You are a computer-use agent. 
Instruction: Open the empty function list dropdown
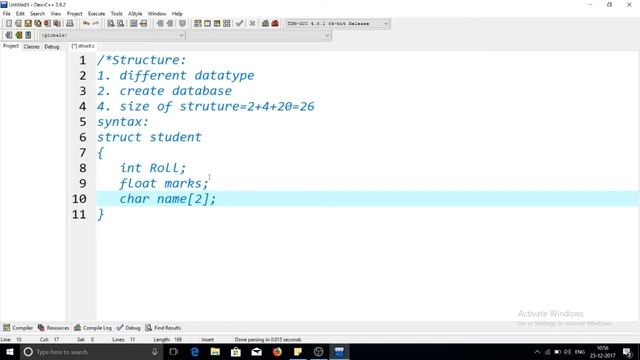(x=259, y=36)
